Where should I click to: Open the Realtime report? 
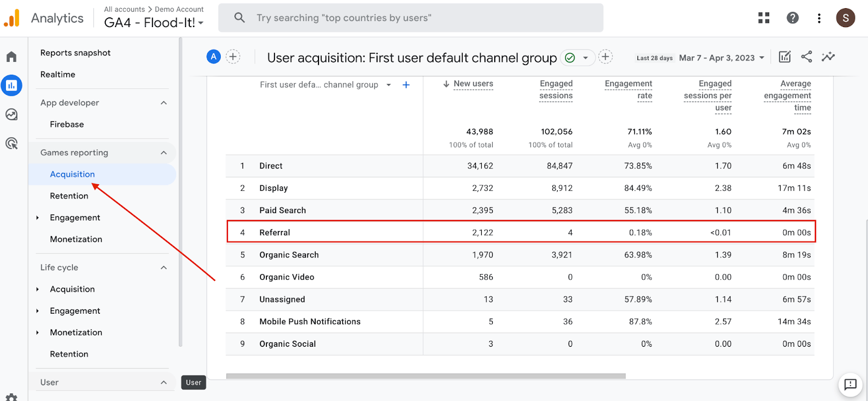pyautogui.click(x=58, y=75)
